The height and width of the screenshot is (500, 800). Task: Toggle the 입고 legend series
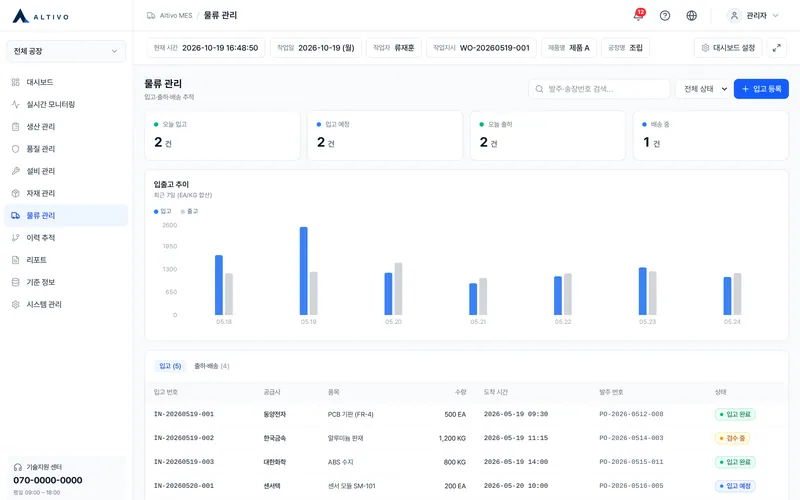tap(163, 211)
